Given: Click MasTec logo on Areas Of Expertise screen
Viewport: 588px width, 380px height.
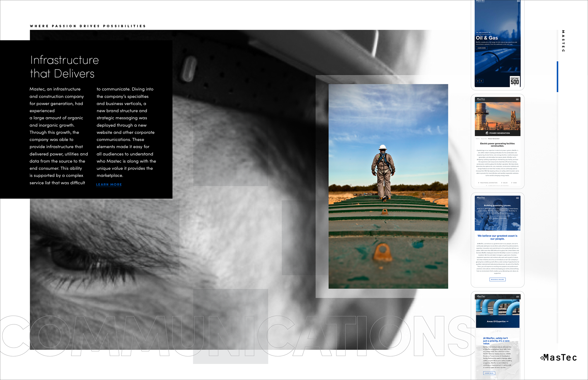Looking at the screenshot, I should [x=481, y=296].
